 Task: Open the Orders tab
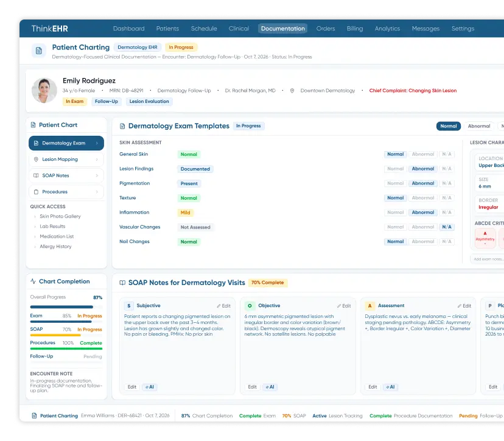[326, 29]
